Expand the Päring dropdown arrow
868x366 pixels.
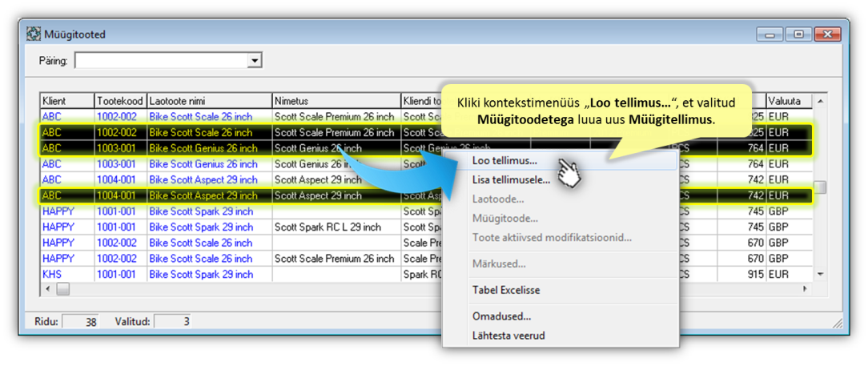pos(255,61)
